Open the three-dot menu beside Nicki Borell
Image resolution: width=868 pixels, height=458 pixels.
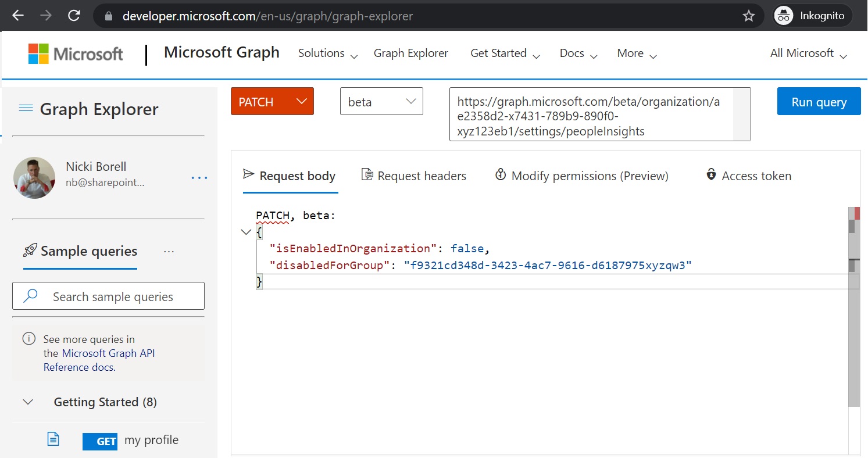pyautogui.click(x=199, y=177)
